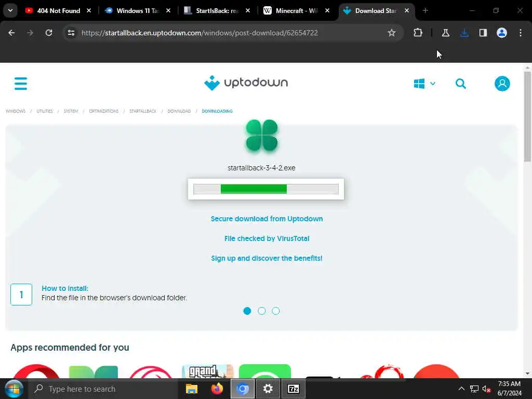Select the second install-step carousel dot
Screen dimensions: 532x399
[262, 311]
